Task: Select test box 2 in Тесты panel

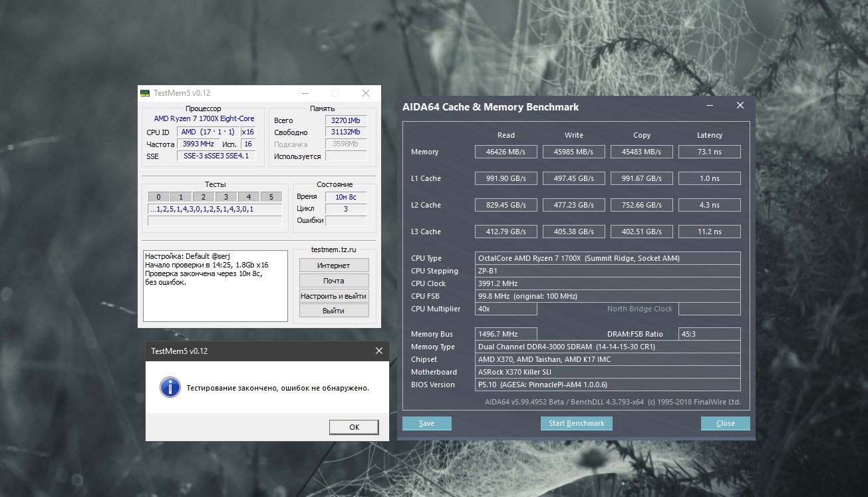Action: tap(204, 197)
